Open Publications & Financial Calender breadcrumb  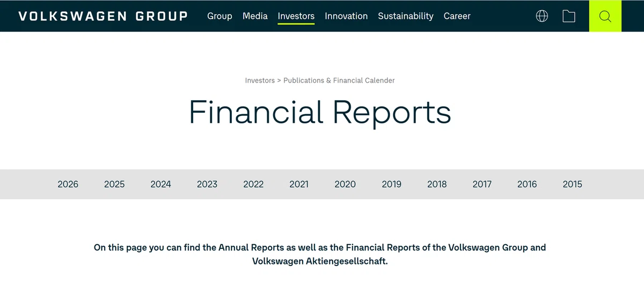(x=339, y=80)
